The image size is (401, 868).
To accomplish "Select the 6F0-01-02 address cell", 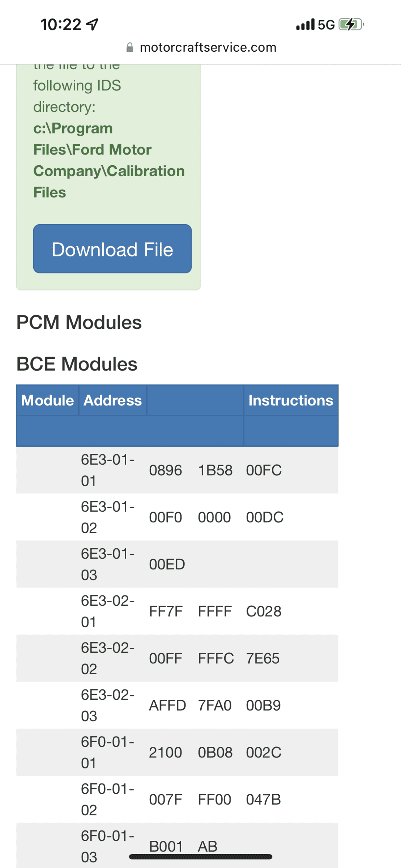I will 107,799.
